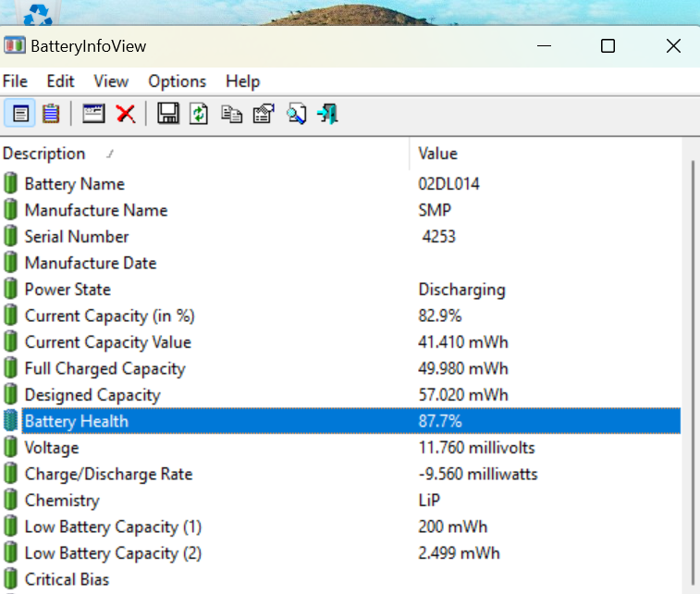
Task: Select the highlighted Battery Health row text
Action: point(77,421)
